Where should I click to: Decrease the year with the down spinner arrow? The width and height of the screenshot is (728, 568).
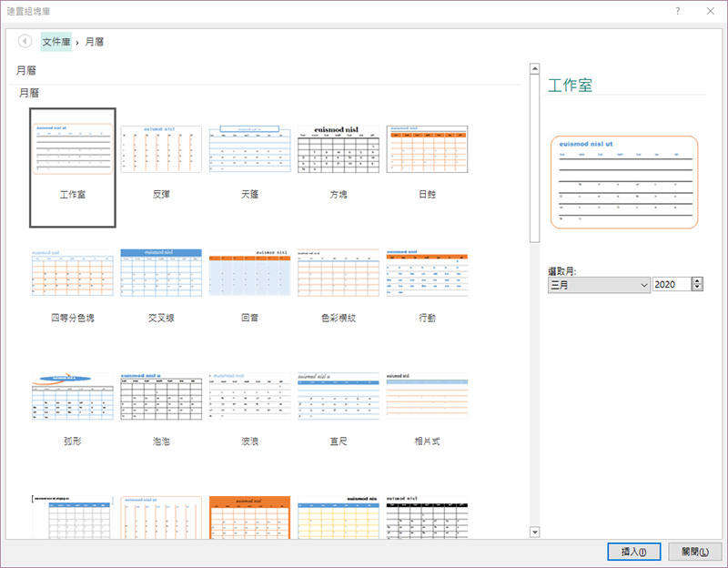point(697,288)
